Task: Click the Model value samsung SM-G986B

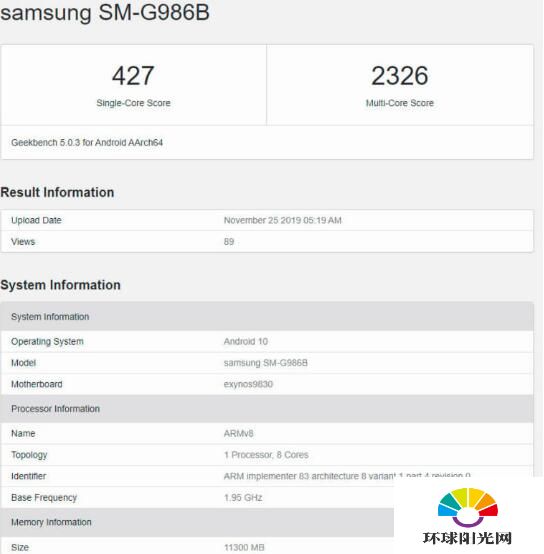Action: pyautogui.click(x=266, y=363)
